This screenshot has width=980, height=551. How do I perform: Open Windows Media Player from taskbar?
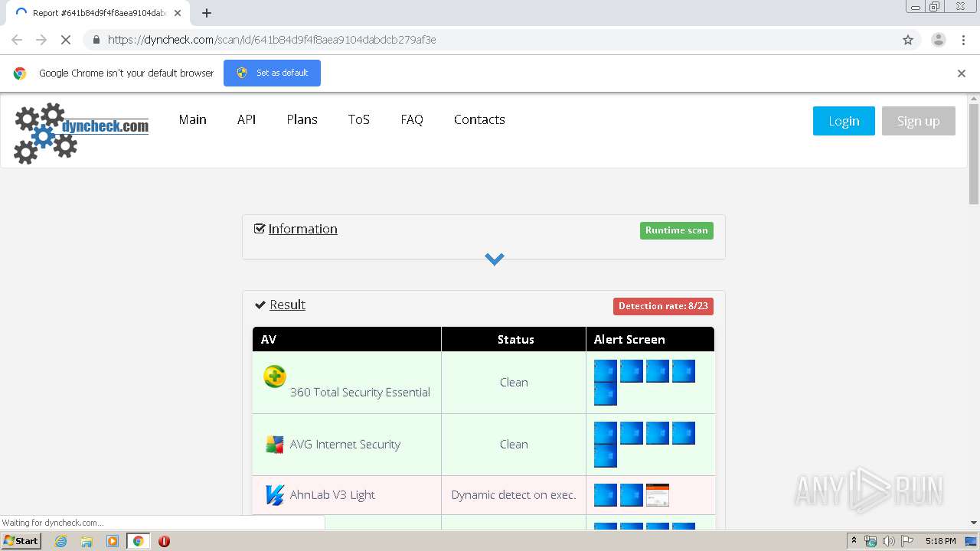point(113,541)
